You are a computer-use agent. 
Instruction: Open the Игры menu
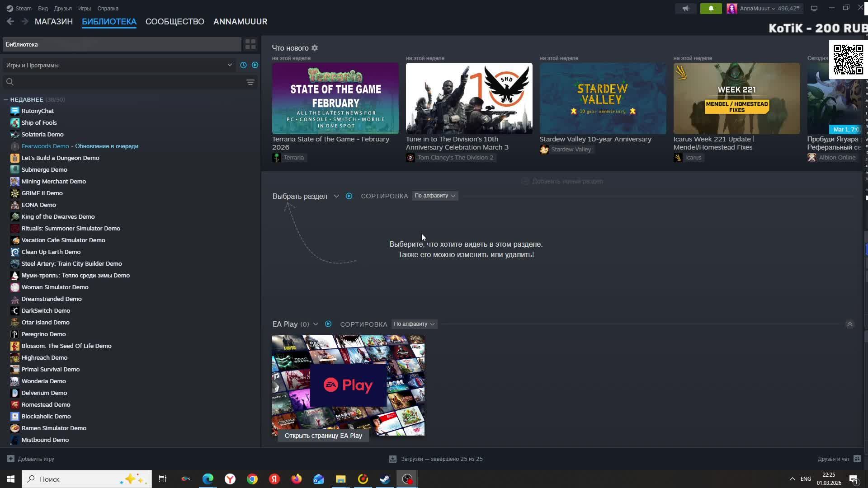(84, 8)
